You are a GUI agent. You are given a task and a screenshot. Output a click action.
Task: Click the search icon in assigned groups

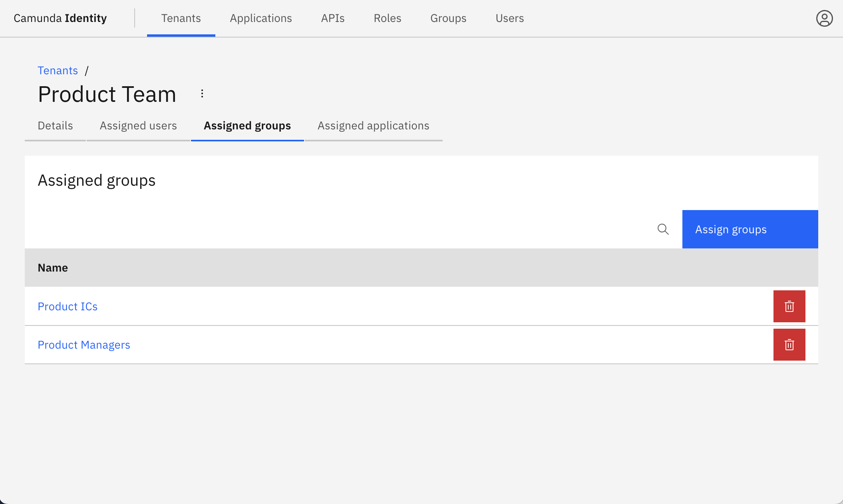pyautogui.click(x=663, y=229)
